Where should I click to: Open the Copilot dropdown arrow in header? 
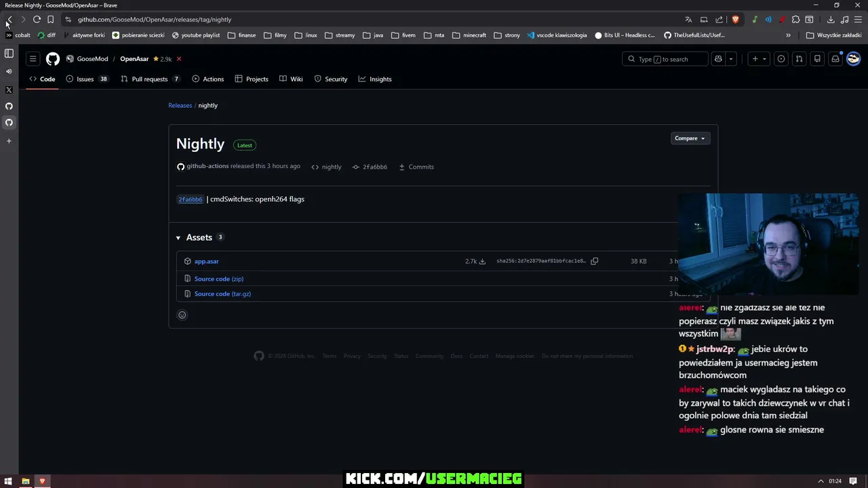(731, 59)
